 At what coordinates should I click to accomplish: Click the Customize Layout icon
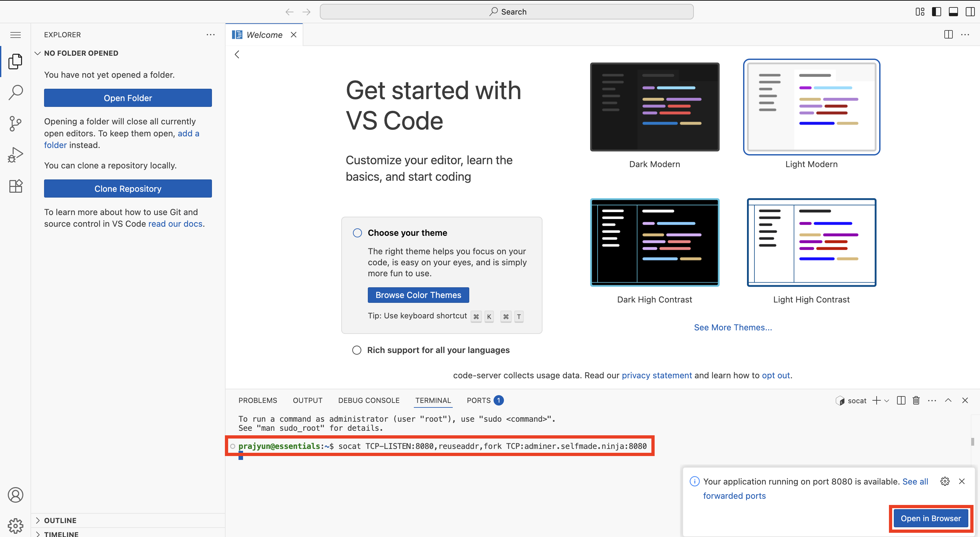point(920,12)
